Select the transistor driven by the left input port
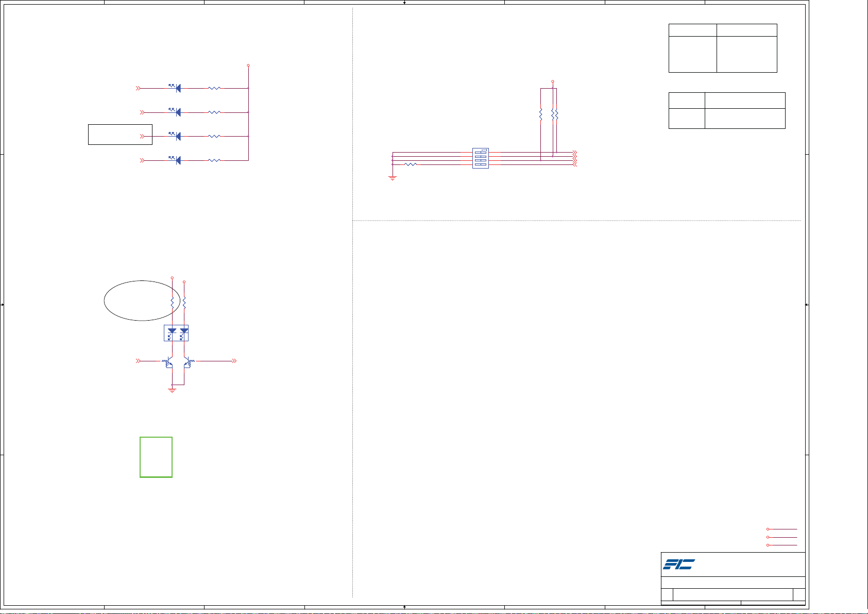The image size is (868, 614). (167, 362)
